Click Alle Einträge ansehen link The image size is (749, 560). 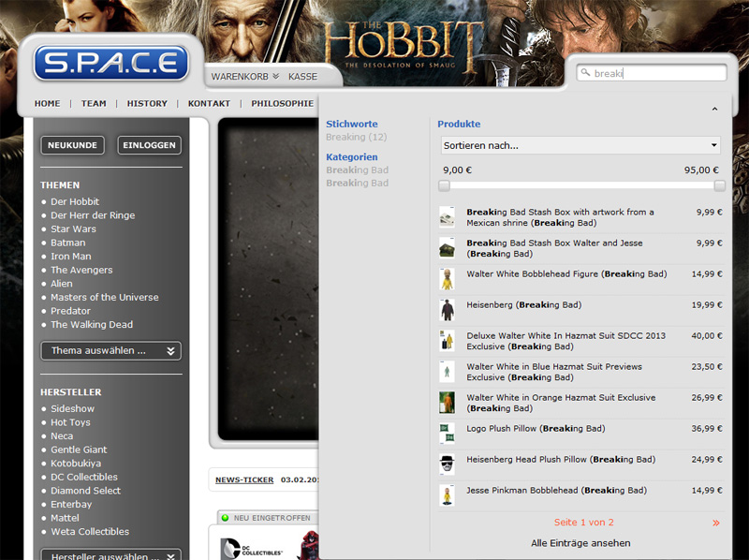pos(580,543)
